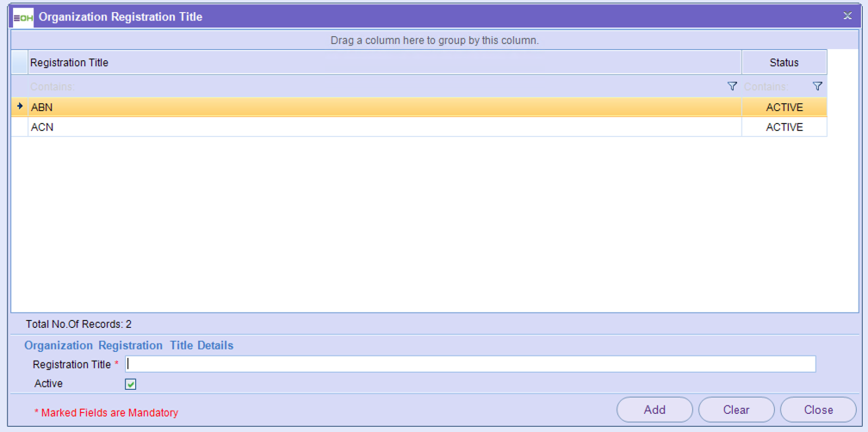868x432 pixels.
Task: Select the ACN registration title row
Action: click(x=383, y=127)
